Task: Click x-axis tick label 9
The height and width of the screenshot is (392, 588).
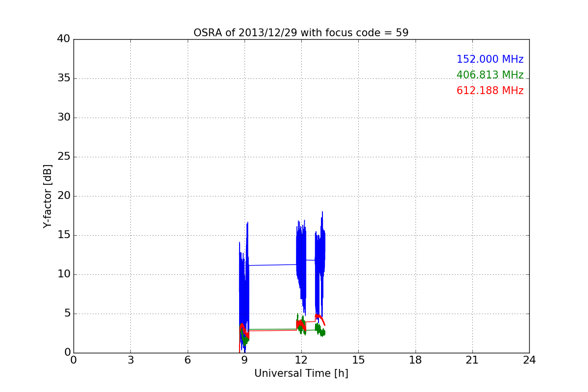Action: point(245,360)
